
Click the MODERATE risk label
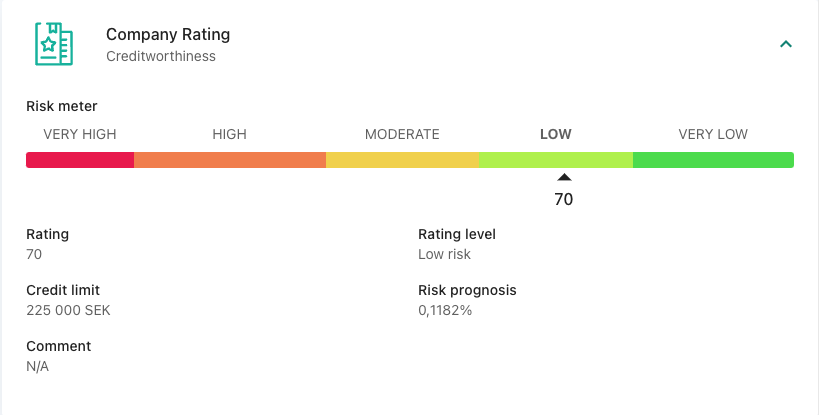coord(402,134)
